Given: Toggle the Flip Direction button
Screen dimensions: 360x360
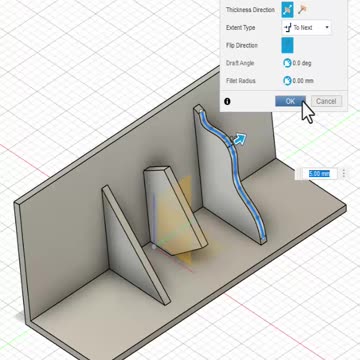Looking at the screenshot, I should click(x=287, y=45).
